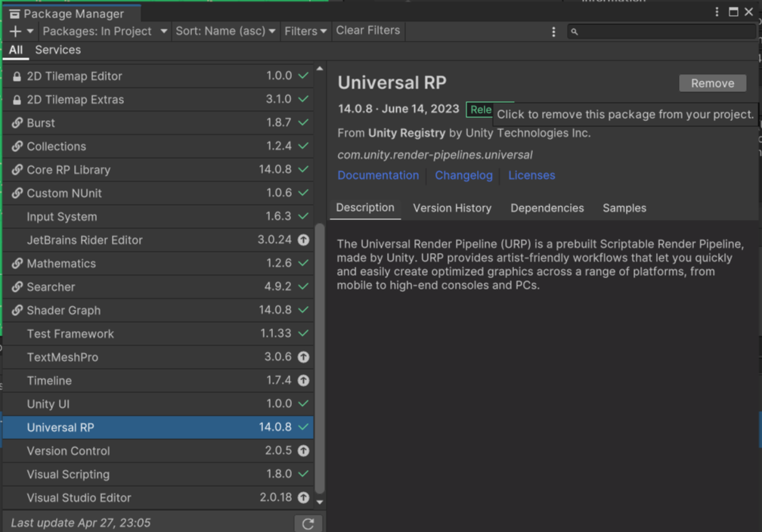Click Remove to uninstall Universal RP
Viewport: 762px width, 532px height.
pyautogui.click(x=712, y=84)
